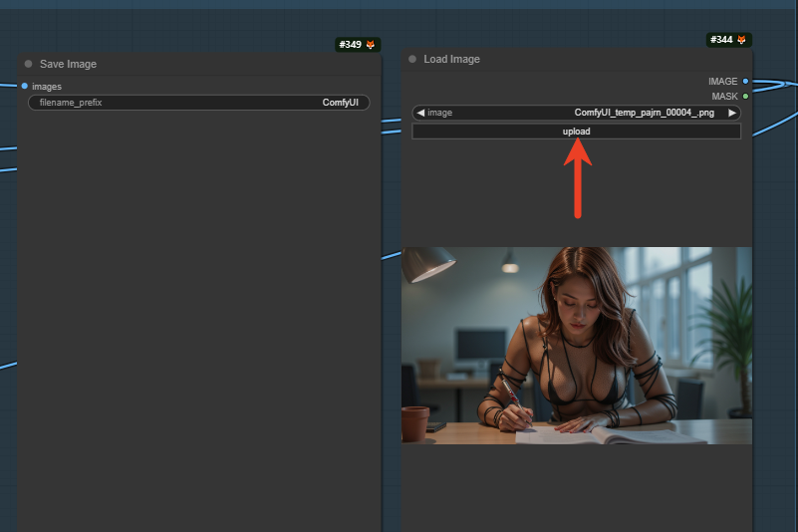
Task: Click the loaded image preview thumbnail
Action: 577,346
